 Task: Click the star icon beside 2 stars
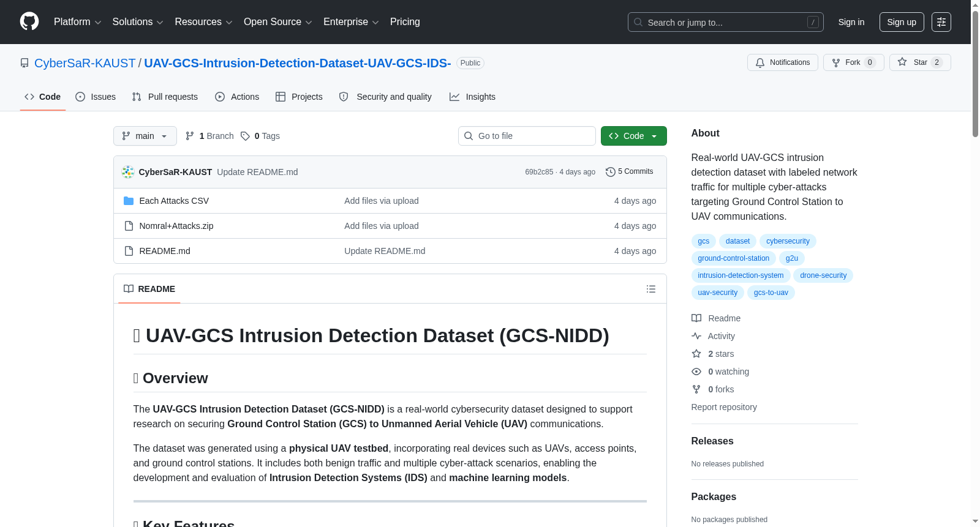[x=696, y=354]
